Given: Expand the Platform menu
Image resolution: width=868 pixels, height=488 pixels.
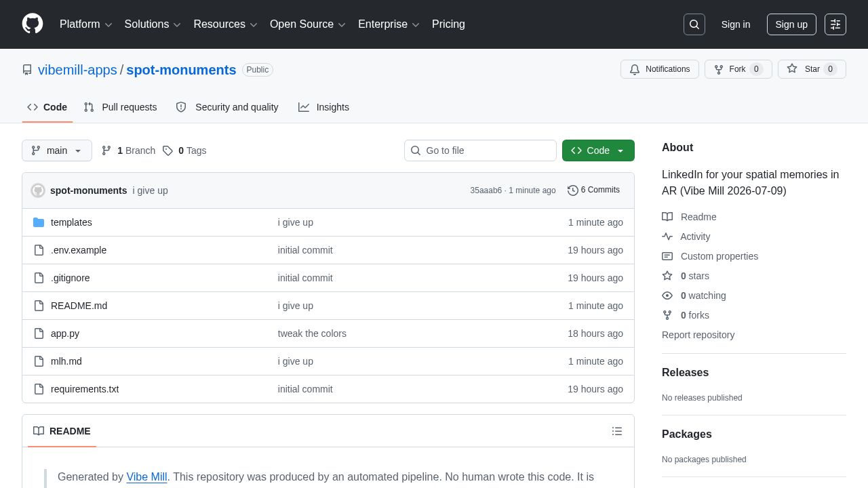Looking at the screenshot, I should [x=86, y=24].
